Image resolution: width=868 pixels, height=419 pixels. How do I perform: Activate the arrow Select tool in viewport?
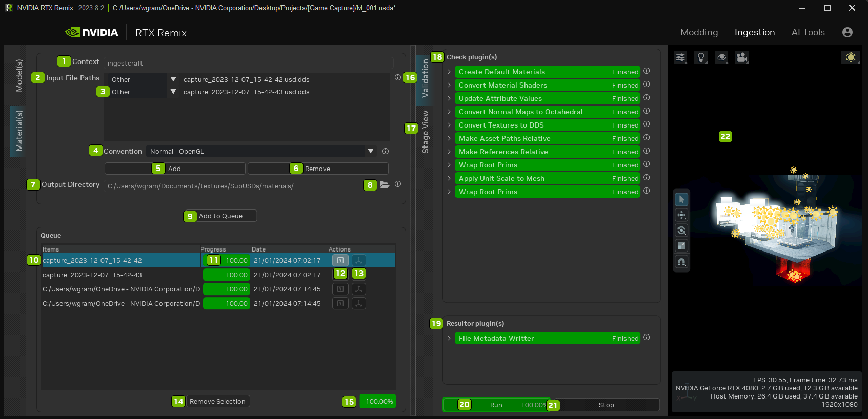pos(681,199)
